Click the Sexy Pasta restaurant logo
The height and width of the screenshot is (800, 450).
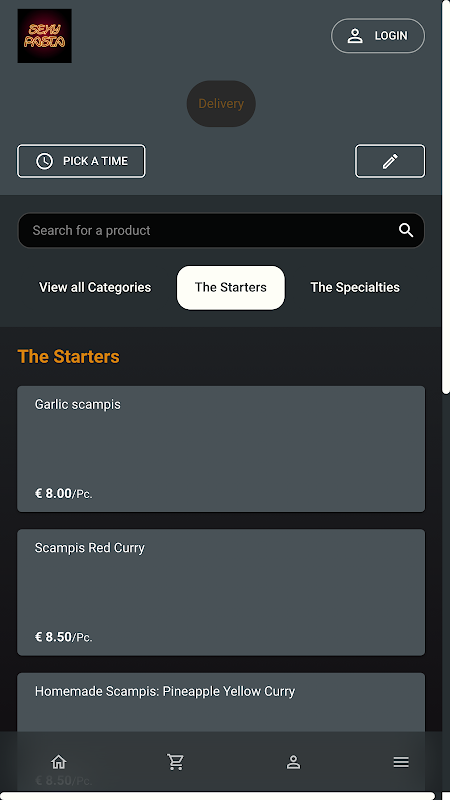44,36
